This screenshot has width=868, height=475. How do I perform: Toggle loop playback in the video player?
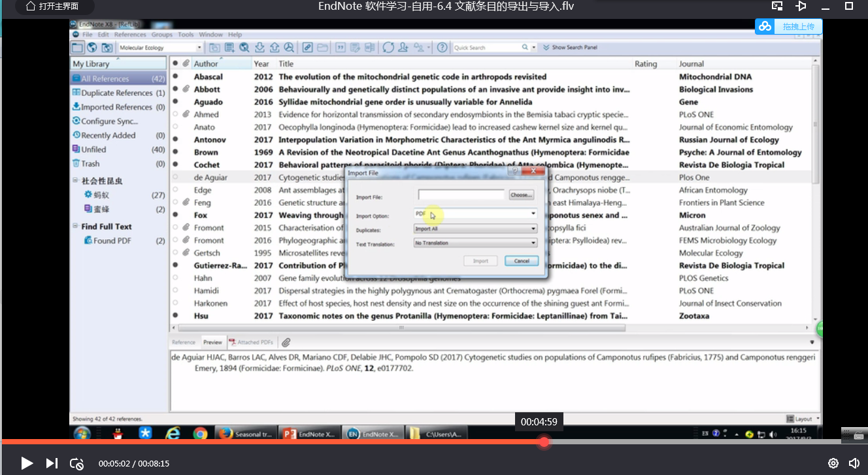(76, 463)
